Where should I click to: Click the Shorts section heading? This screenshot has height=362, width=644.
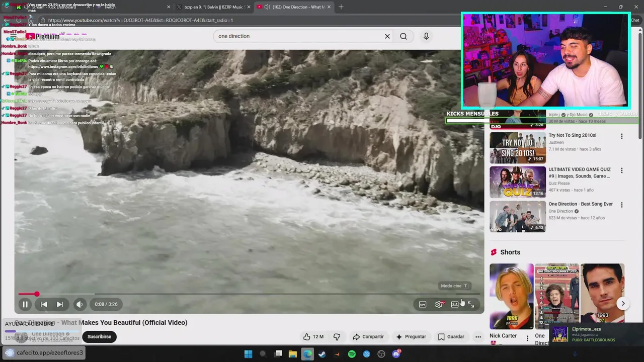click(510, 252)
